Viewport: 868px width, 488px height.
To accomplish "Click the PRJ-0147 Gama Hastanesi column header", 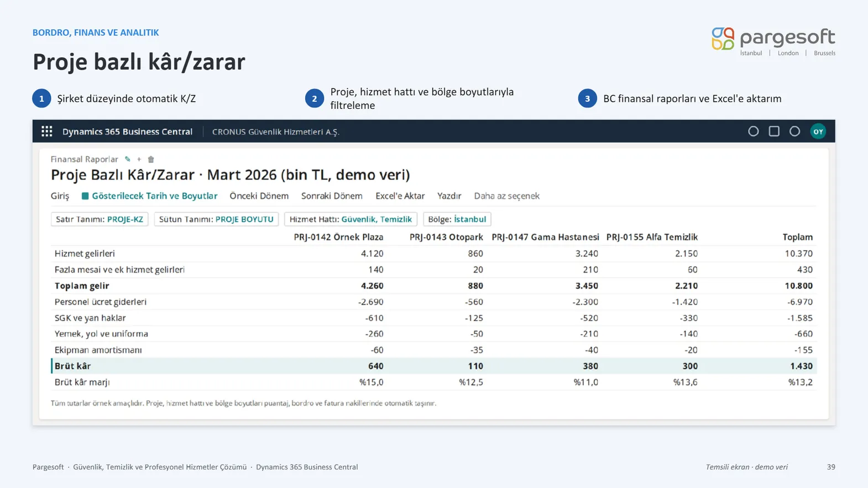I will click(545, 237).
